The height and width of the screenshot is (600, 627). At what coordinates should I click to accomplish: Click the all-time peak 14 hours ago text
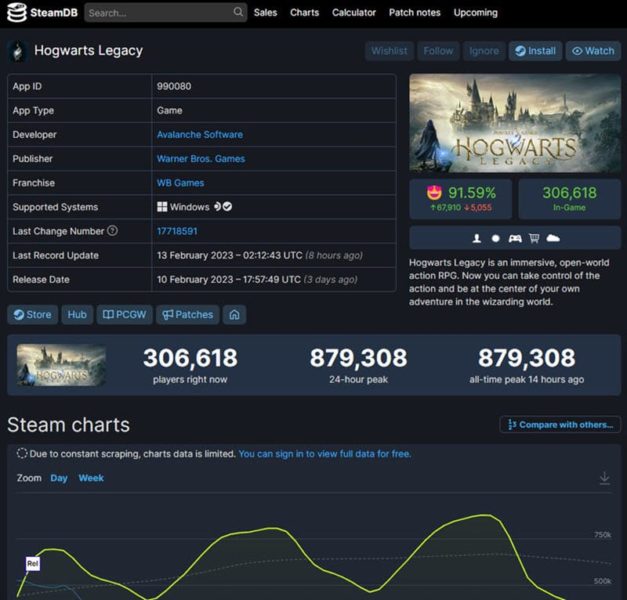(x=527, y=379)
